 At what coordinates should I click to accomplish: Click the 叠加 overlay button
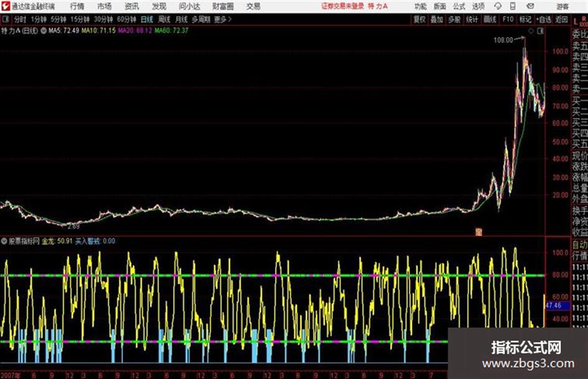tap(437, 19)
